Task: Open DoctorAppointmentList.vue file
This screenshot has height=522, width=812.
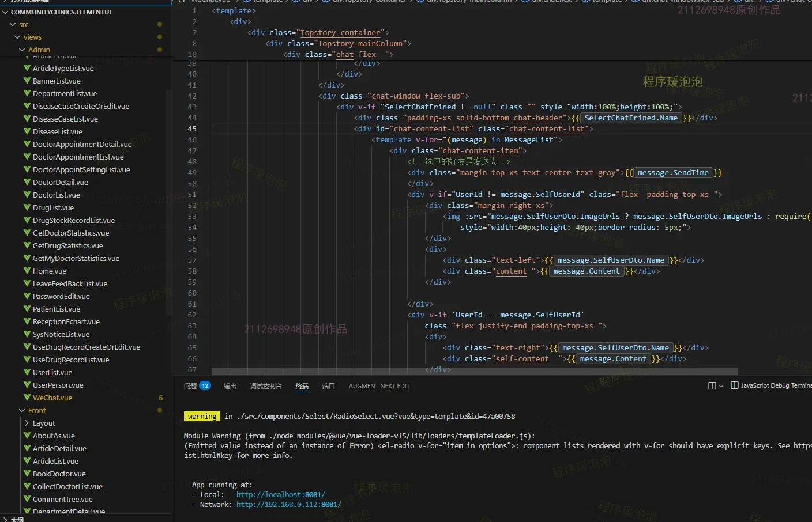Action: [78, 157]
